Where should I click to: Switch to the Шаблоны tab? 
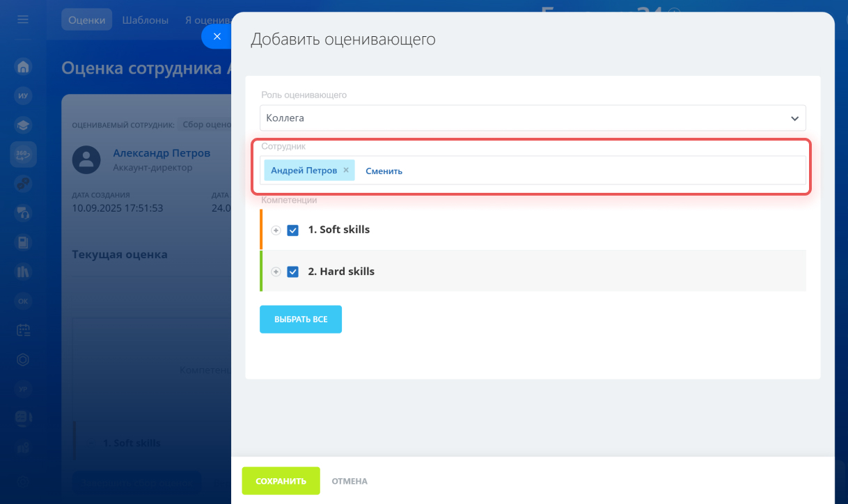point(145,20)
